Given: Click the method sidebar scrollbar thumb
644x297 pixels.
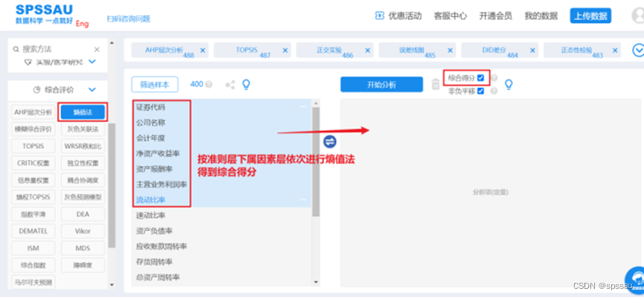Looking at the screenshot, I should point(112,185).
